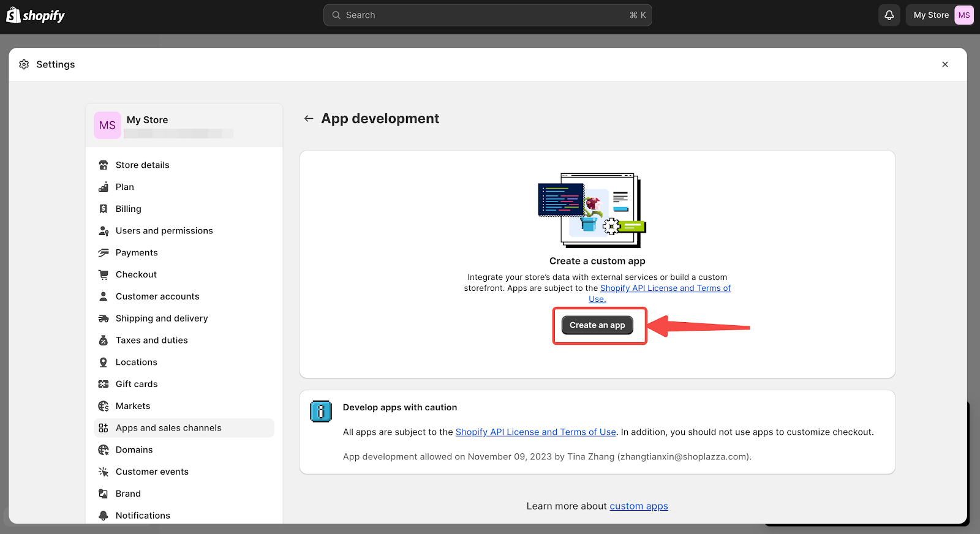Open Gift cards settings
Screen dimensions: 980x534
click(x=184, y=384)
